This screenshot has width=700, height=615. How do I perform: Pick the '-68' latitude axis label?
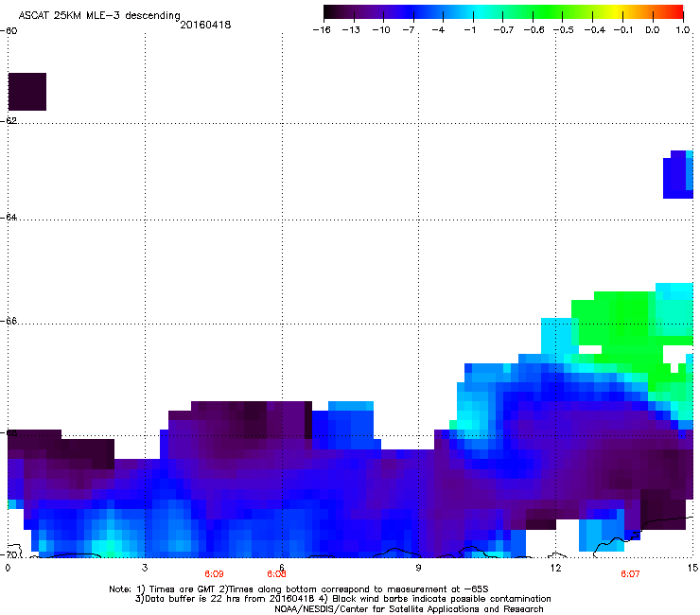[x=9, y=432]
